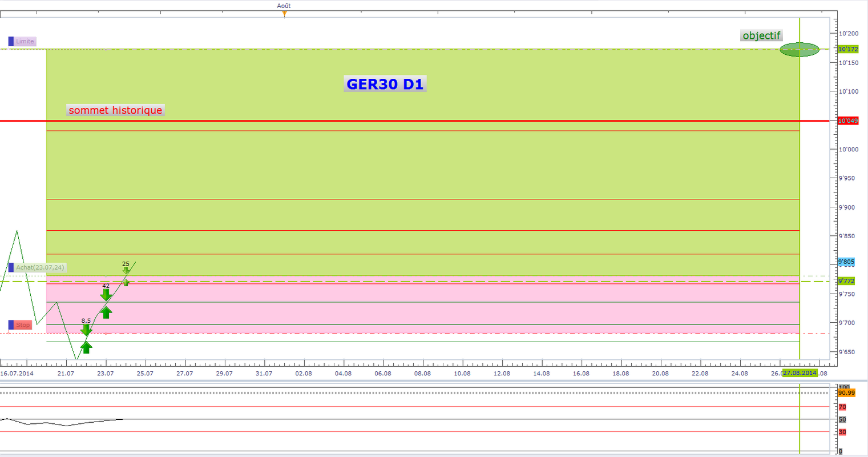Click the red 30 oversold level tag
Screen dimensions: 868x457
tap(842, 432)
